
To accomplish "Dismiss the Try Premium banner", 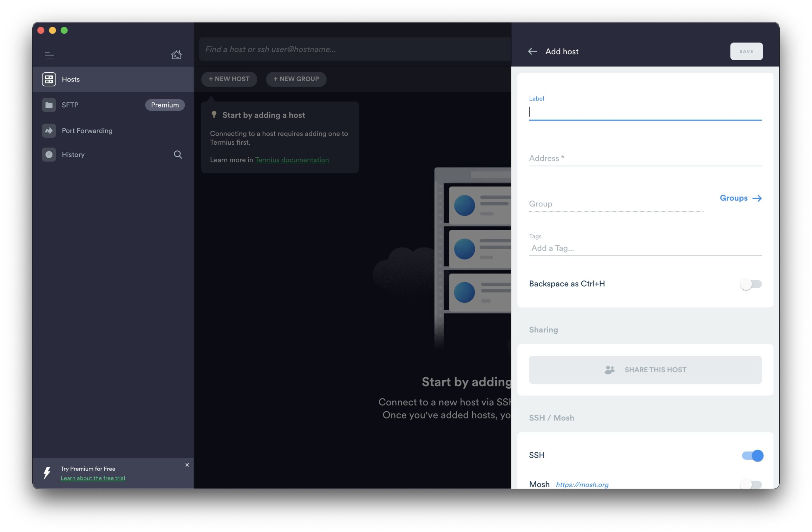I will click(187, 465).
